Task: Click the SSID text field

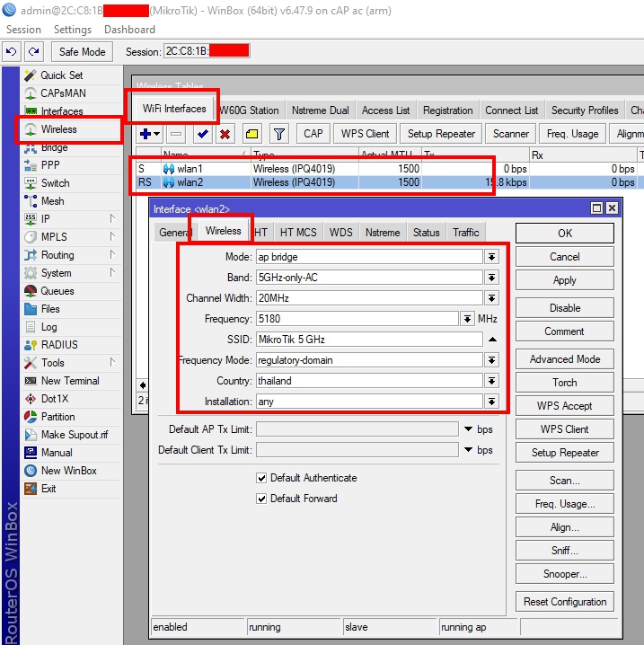Action: coord(368,340)
